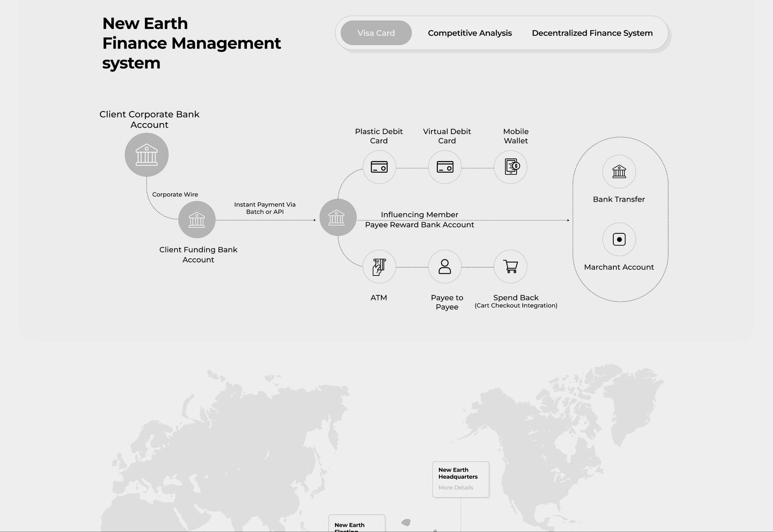Select the Payee to Payee person icon

click(x=445, y=267)
